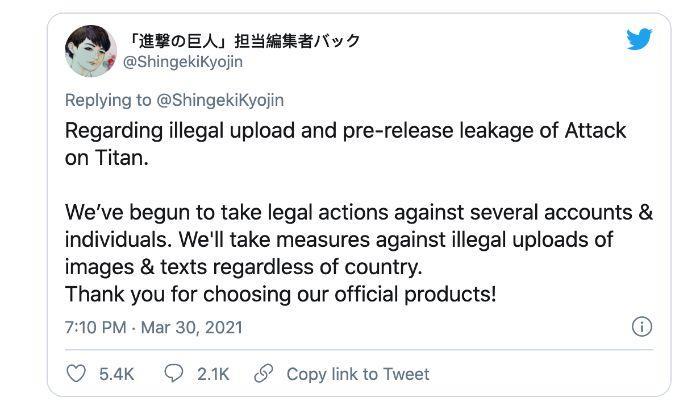The width and height of the screenshot is (700, 405).
Task: Open the @ShingekiKyojin handle under the name
Action: 182,62
